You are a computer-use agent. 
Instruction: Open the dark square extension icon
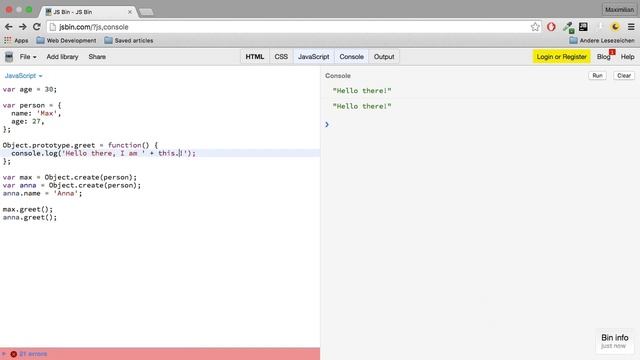coord(583,27)
